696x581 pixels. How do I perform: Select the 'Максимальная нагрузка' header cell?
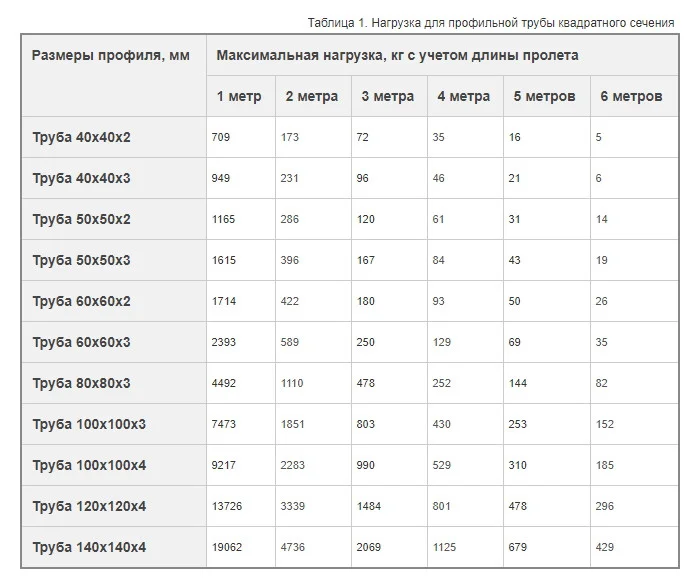coord(397,55)
